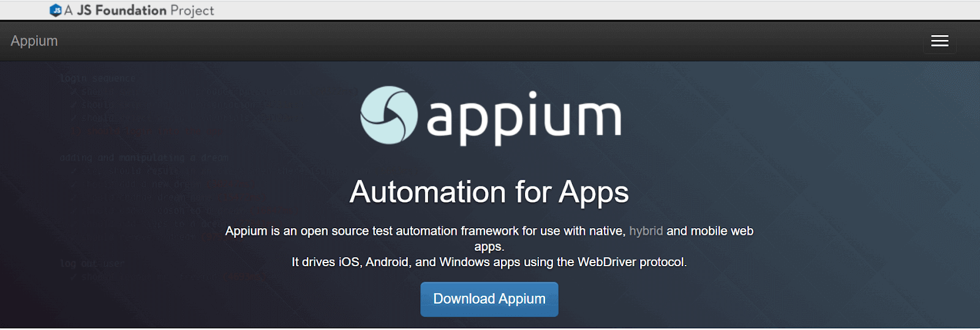Viewport: 980px width, 330px height.
Task: Click the word "native," before the hybrid link
Action: click(x=607, y=231)
